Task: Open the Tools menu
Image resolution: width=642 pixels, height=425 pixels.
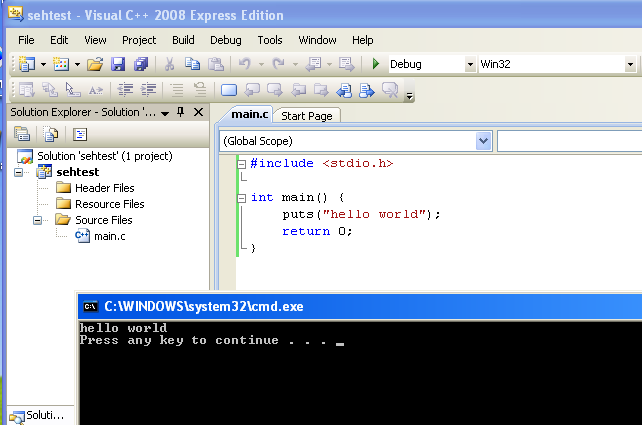Action: 270,40
